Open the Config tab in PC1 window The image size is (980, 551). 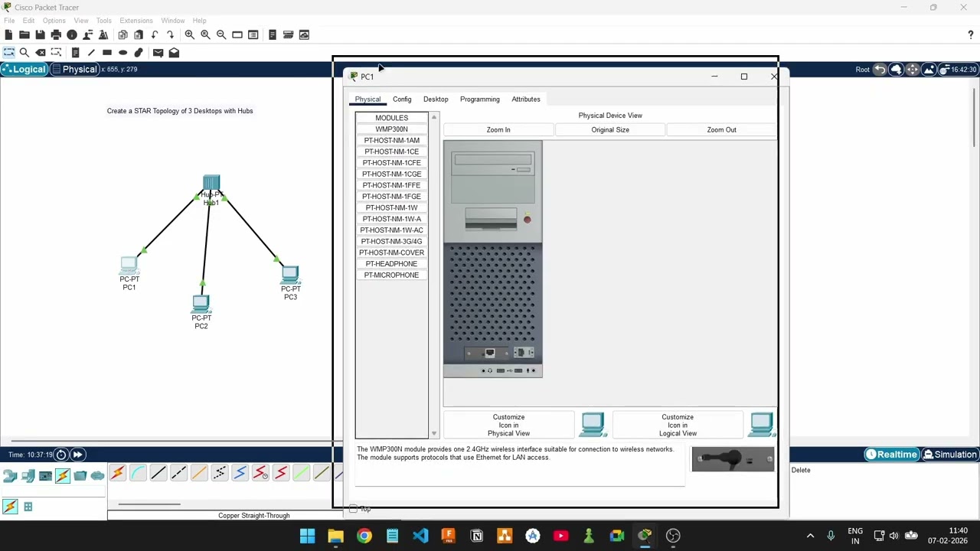tap(402, 99)
